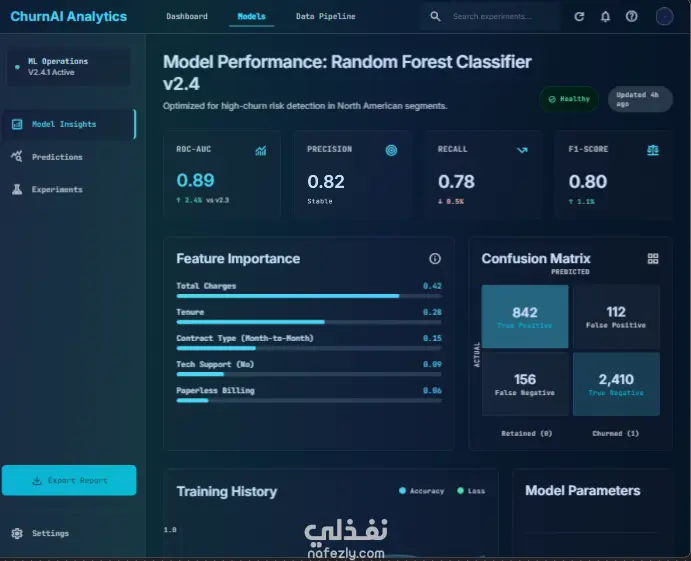Click the Updated 4h ago badge
This screenshot has height=561, width=691.
(640, 99)
